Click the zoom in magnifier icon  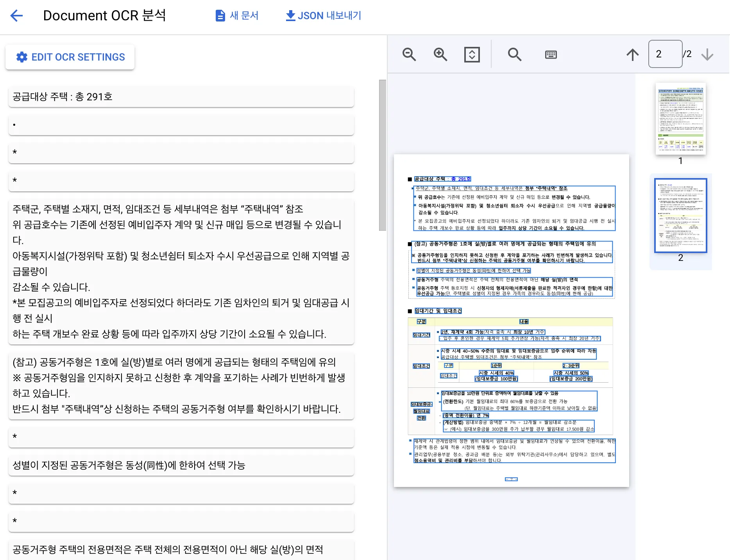point(440,54)
